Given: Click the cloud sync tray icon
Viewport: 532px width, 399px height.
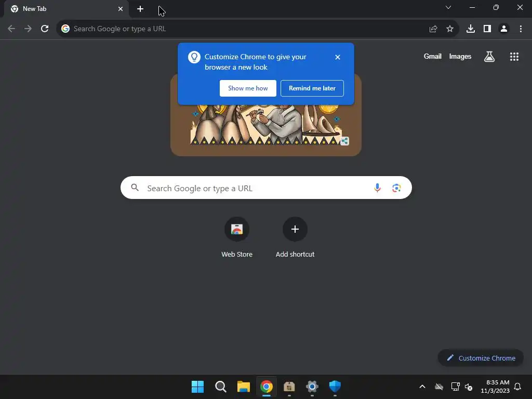Looking at the screenshot, I should pyautogui.click(x=439, y=387).
